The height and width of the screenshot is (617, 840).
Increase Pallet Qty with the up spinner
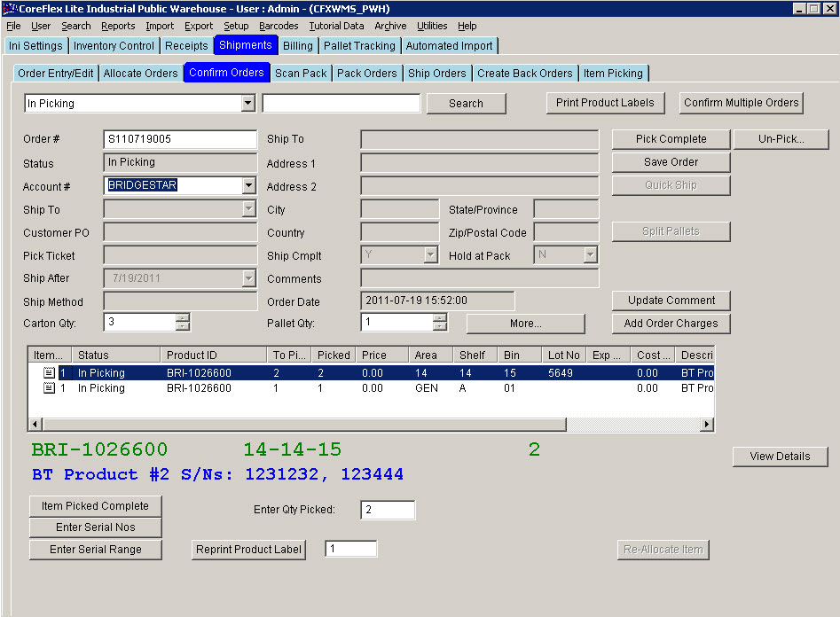click(x=440, y=317)
